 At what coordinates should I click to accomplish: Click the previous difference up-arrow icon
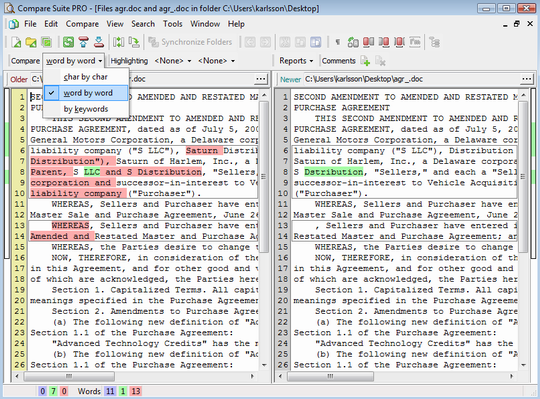84,42
